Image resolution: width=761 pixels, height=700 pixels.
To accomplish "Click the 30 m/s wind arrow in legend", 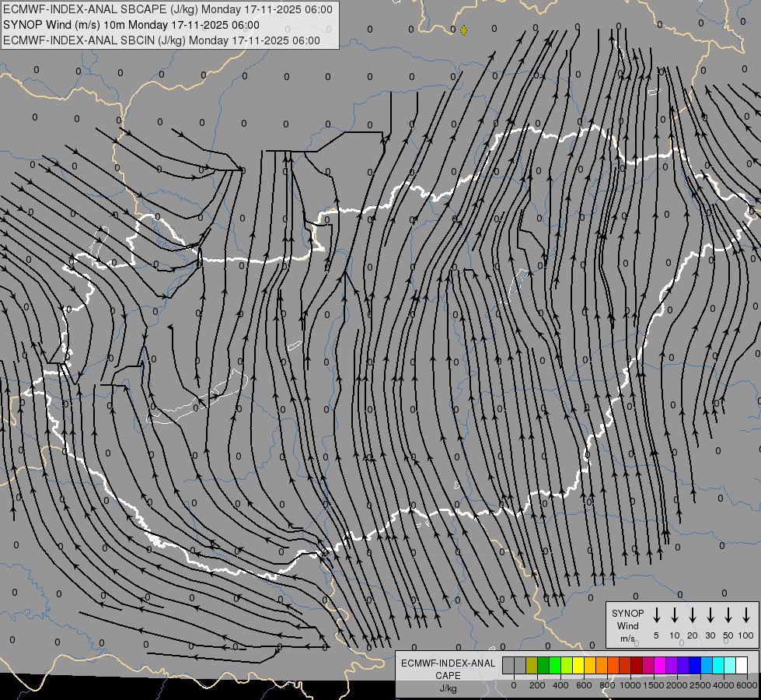I will tap(710, 615).
